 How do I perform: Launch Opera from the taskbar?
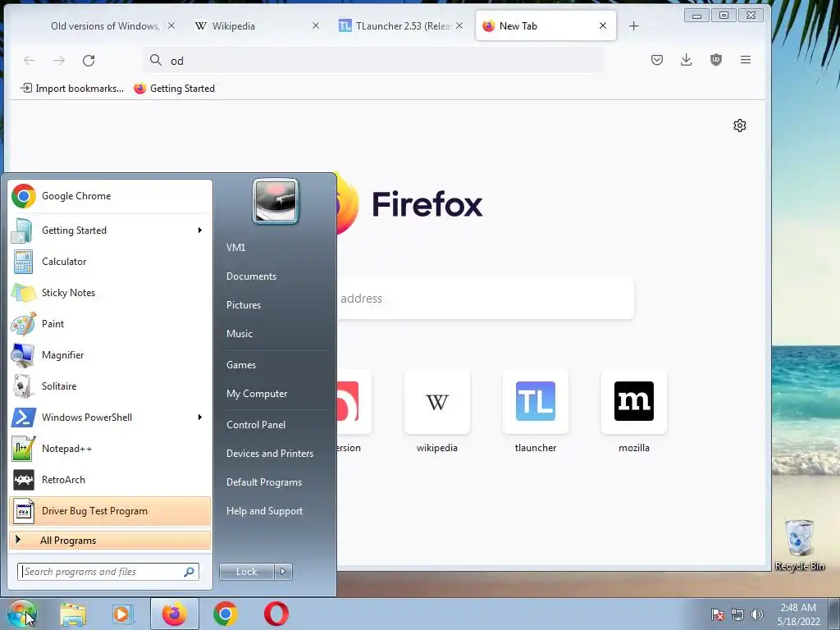coord(276,614)
